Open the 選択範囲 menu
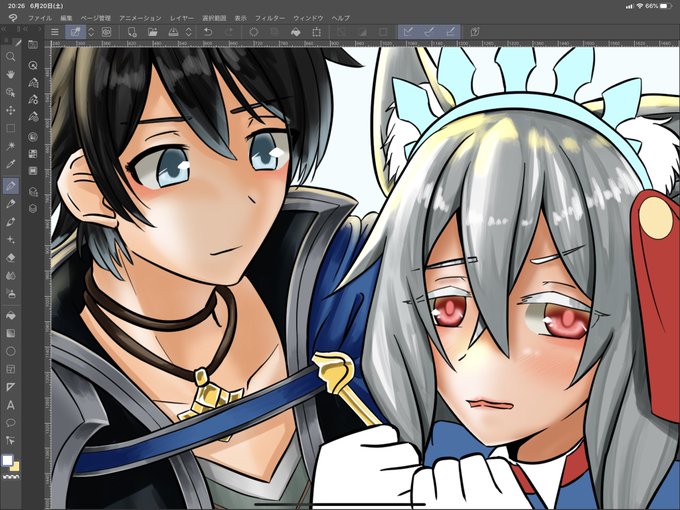The width and height of the screenshot is (680, 510). [x=214, y=18]
